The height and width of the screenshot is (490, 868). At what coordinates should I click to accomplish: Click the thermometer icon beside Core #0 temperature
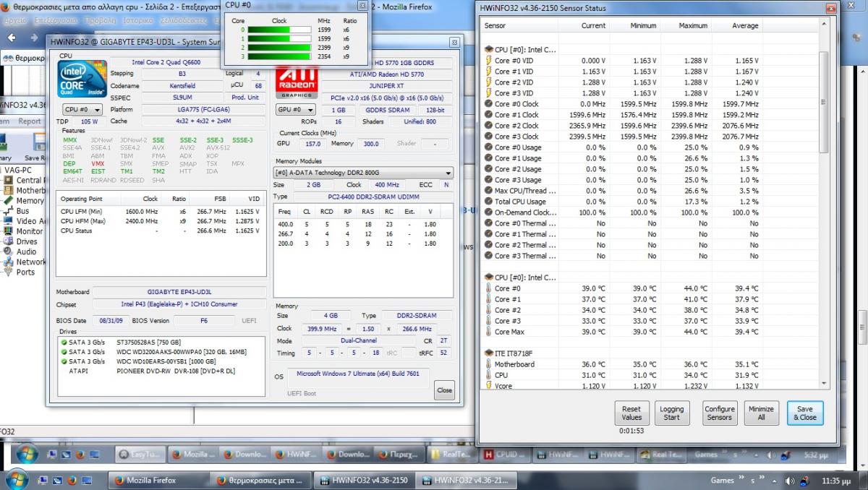[x=488, y=288]
